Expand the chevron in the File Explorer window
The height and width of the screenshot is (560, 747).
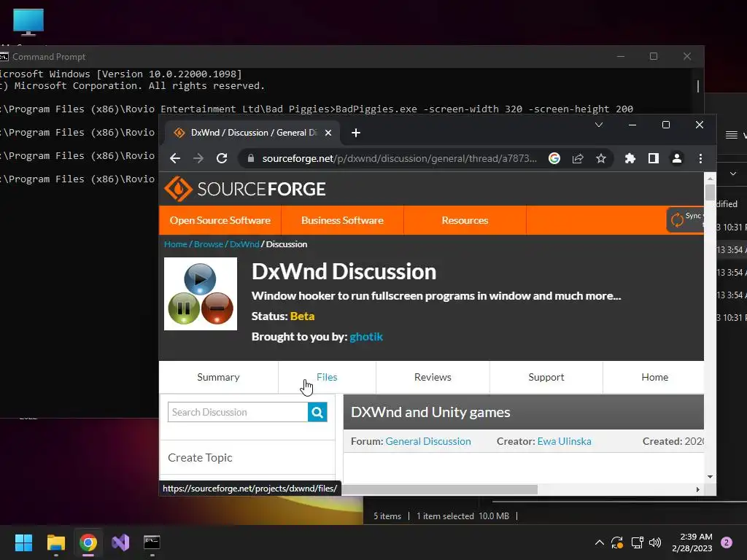click(733, 174)
